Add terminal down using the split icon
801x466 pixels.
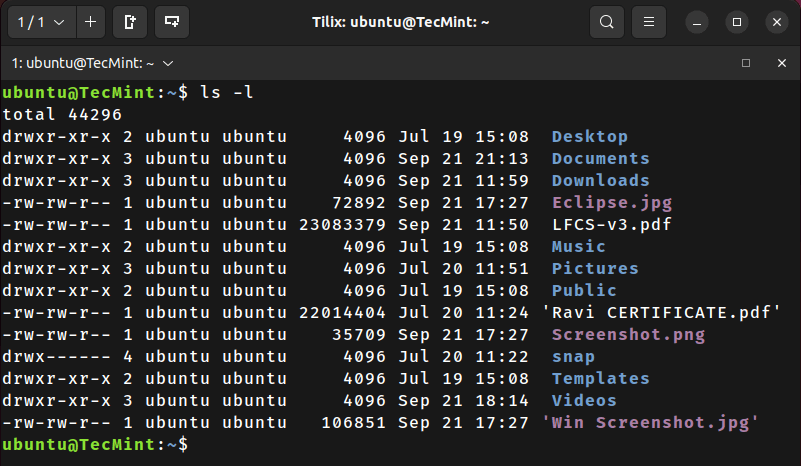pyautogui.click(x=172, y=22)
